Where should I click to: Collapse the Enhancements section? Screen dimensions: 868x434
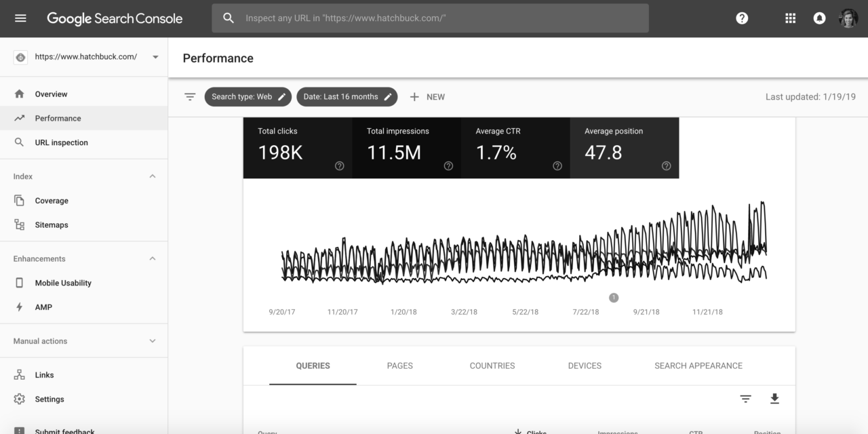[x=153, y=258]
